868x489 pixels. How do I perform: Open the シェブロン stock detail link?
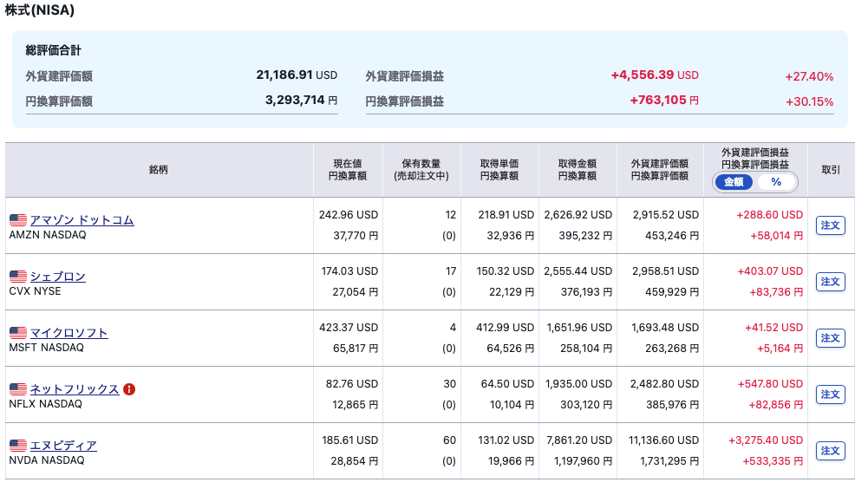click(57, 277)
